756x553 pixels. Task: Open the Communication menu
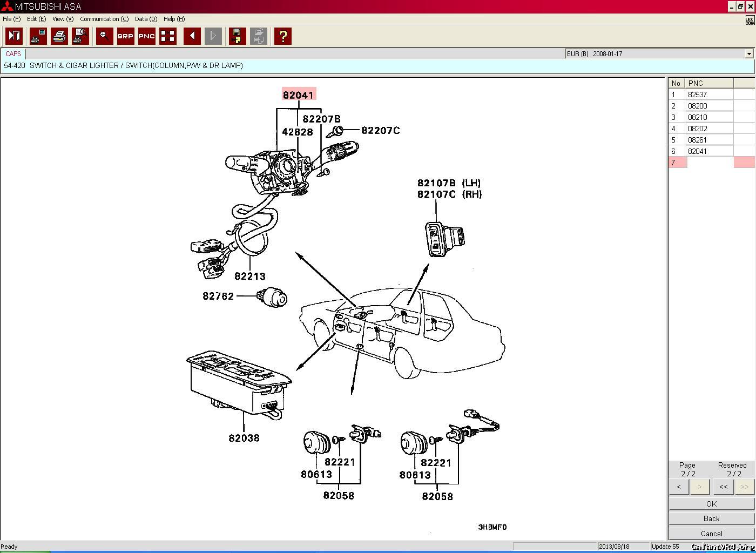pyautogui.click(x=104, y=19)
